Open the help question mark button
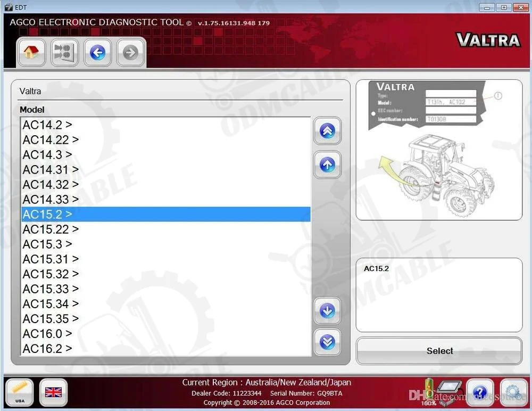 479,393
